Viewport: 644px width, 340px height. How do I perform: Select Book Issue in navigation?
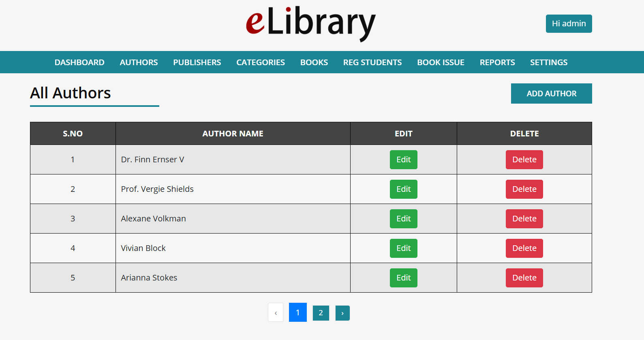[x=441, y=62]
